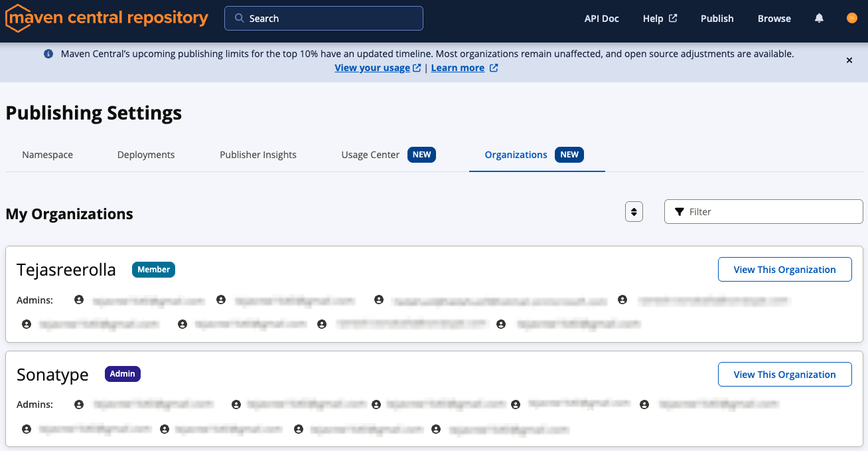Click the info icon in the banner
This screenshot has height=451, width=868.
click(48, 54)
